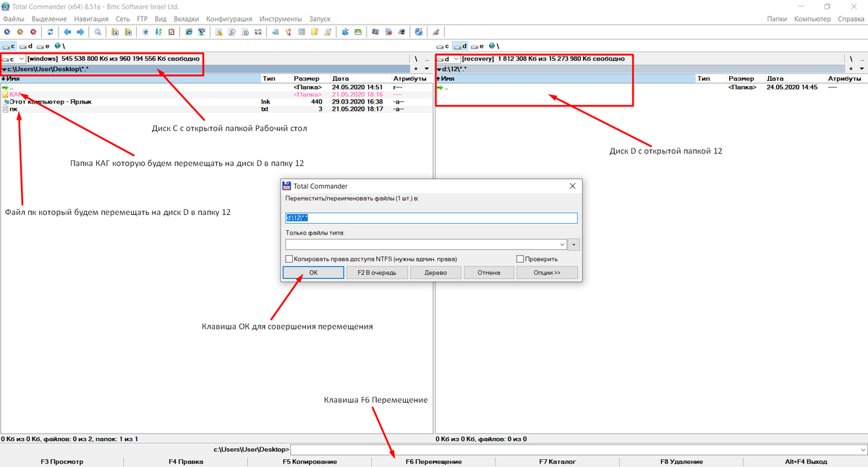This screenshot has width=868, height=467.
Task: Open the Выделение menu
Action: [x=49, y=19]
